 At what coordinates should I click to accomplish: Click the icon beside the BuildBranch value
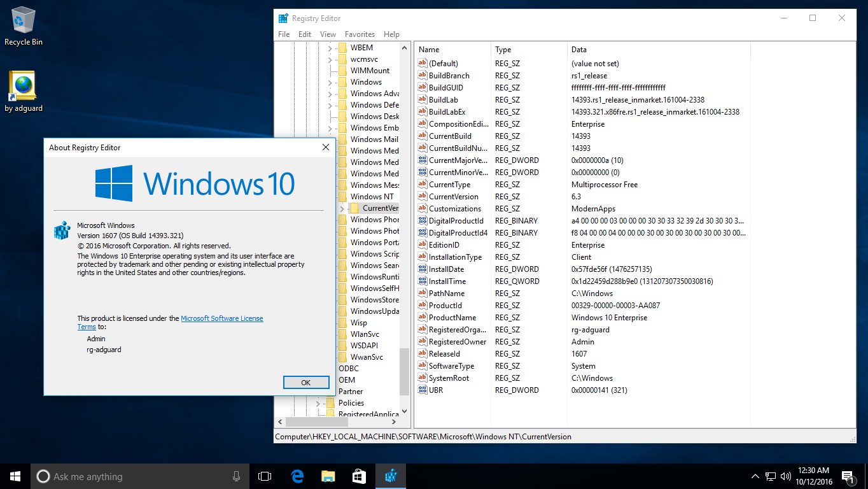pyautogui.click(x=423, y=75)
